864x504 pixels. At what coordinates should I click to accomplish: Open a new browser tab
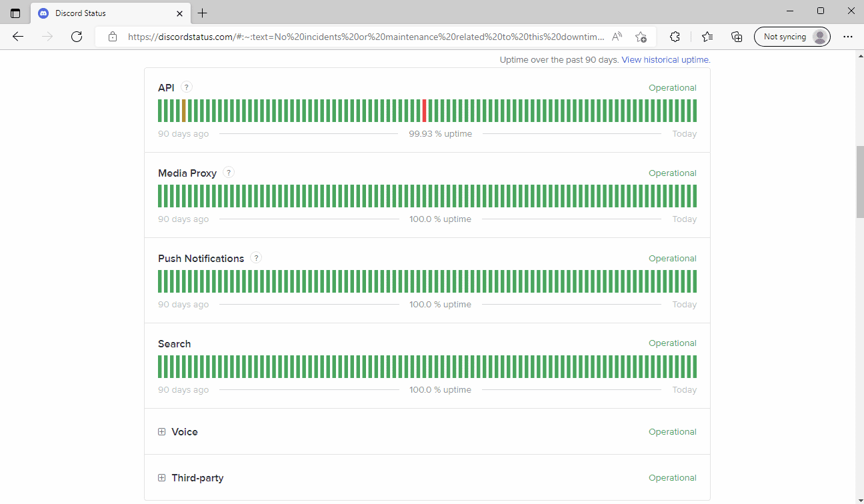tap(203, 13)
